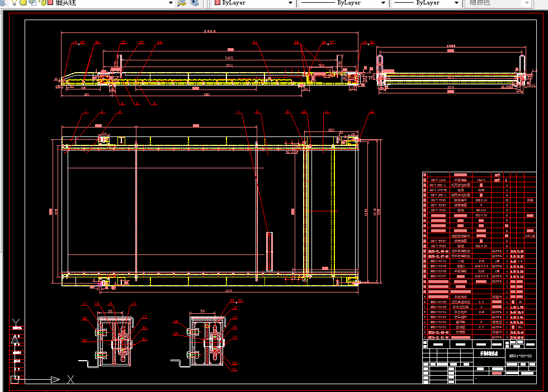Click the drawing number MK01-00-00 in title block

(521, 356)
